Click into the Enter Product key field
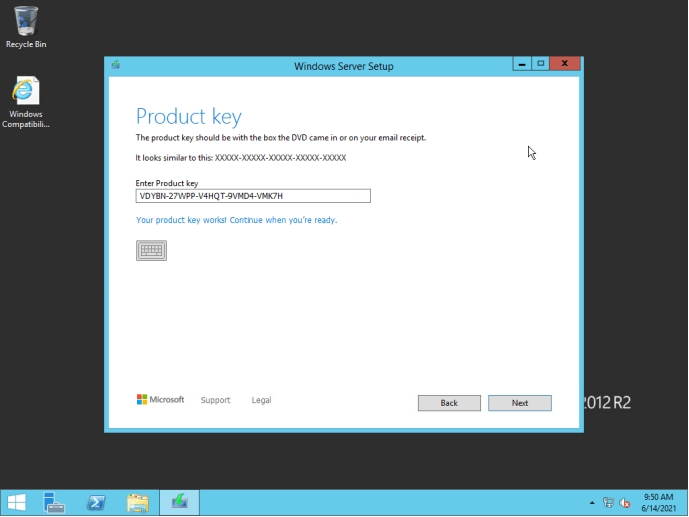Screen dimensions: 689x517 pos(253,196)
